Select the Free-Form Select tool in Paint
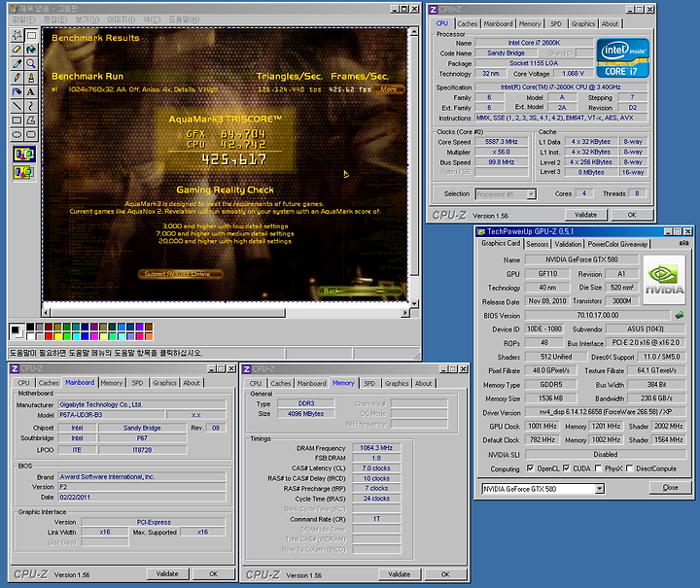This screenshot has width=700, height=588. pos(17,35)
